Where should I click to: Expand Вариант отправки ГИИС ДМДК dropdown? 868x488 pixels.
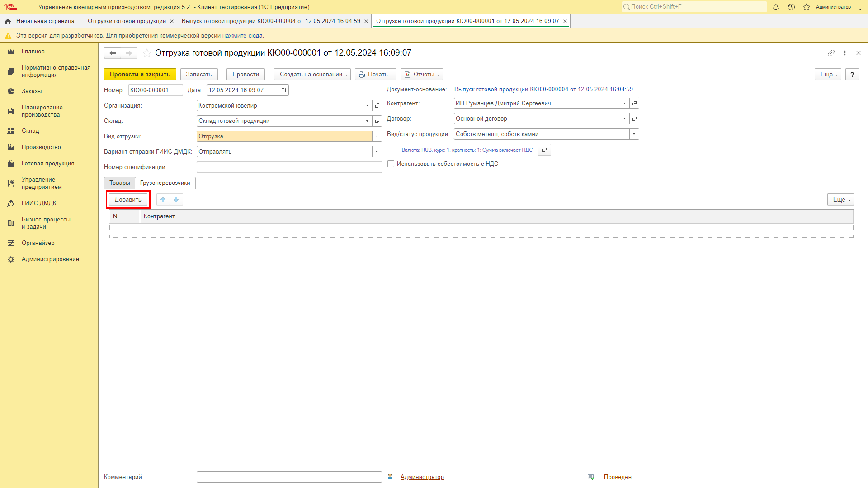[x=377, y=152]
